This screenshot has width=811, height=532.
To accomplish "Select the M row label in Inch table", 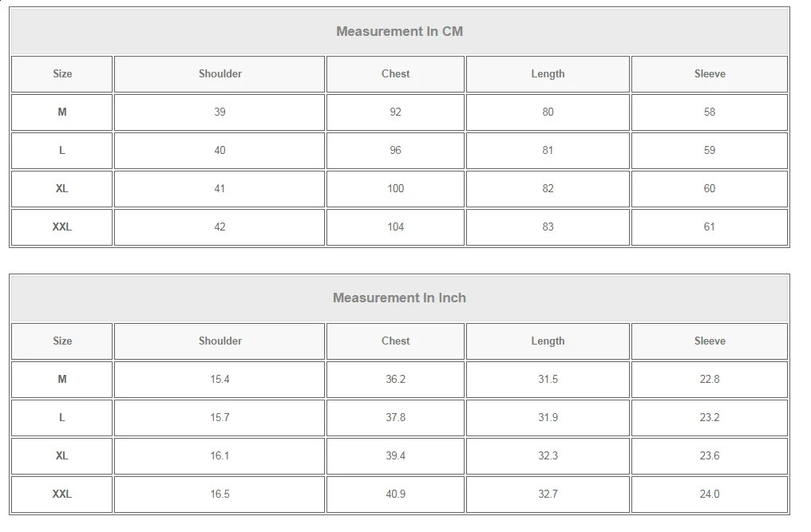I will (62, 380).
